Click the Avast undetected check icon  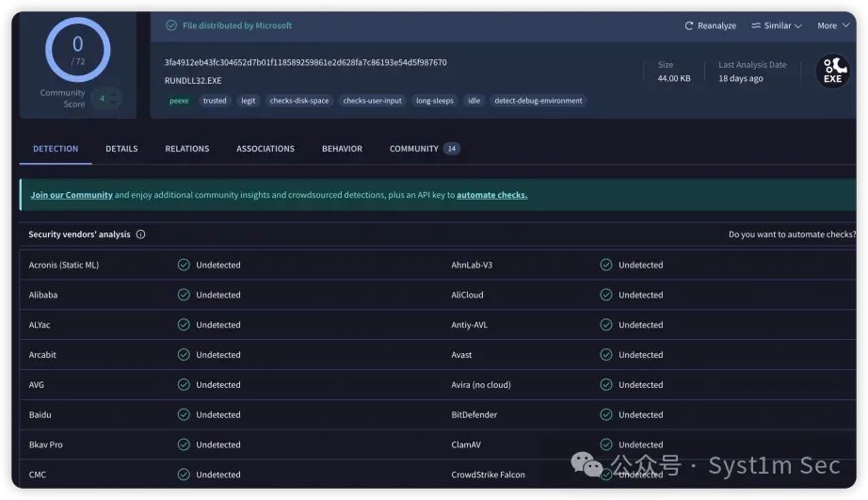[x=606, y=355]
